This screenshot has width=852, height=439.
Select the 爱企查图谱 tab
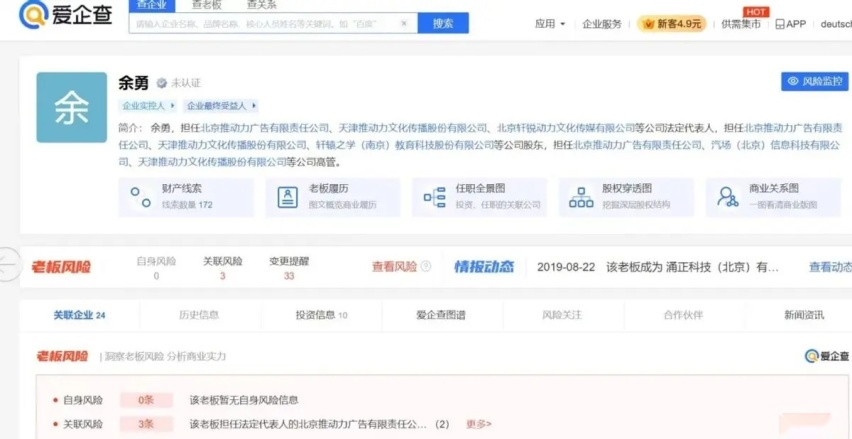pyautogui.click(x=441, y=315)
